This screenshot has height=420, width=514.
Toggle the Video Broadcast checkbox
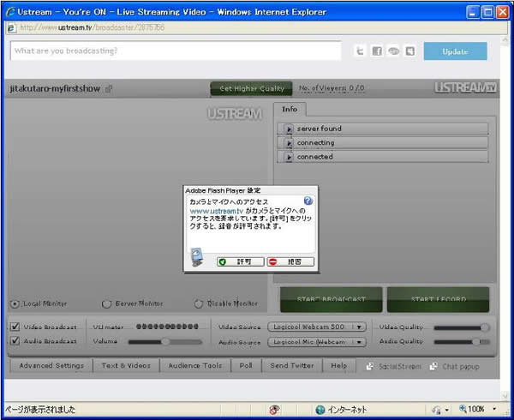click(x=15, y=327)
